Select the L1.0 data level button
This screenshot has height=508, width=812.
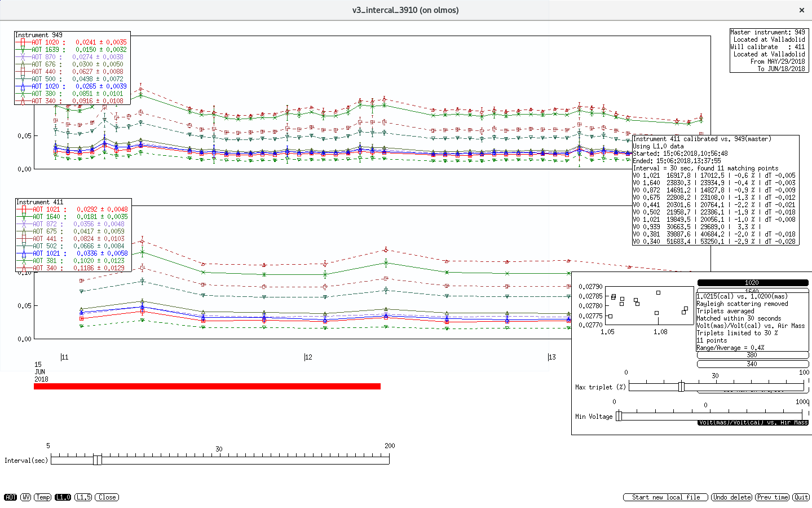point(63,497)
